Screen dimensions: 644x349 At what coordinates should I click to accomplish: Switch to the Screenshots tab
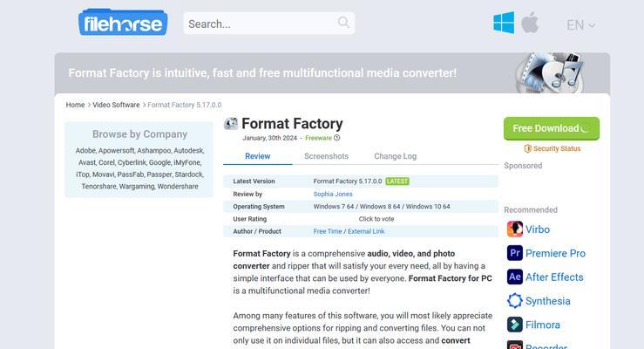[326, 156]
